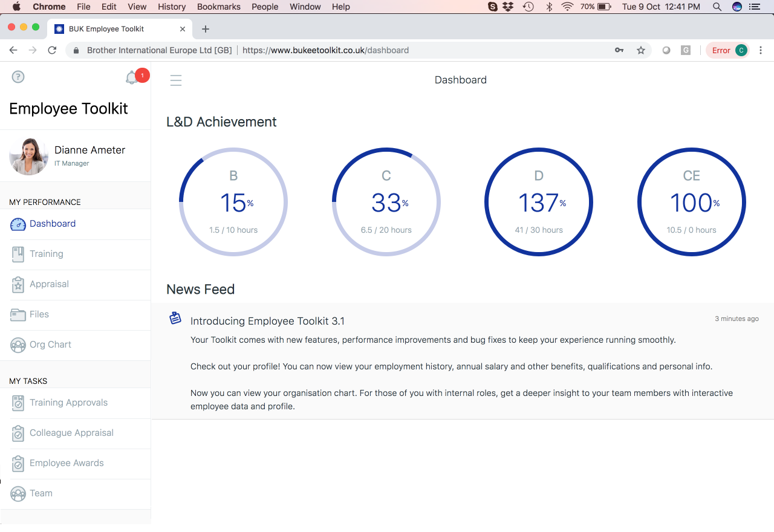
Task: Click the Training book icon
Action: [x=18, y=255]
